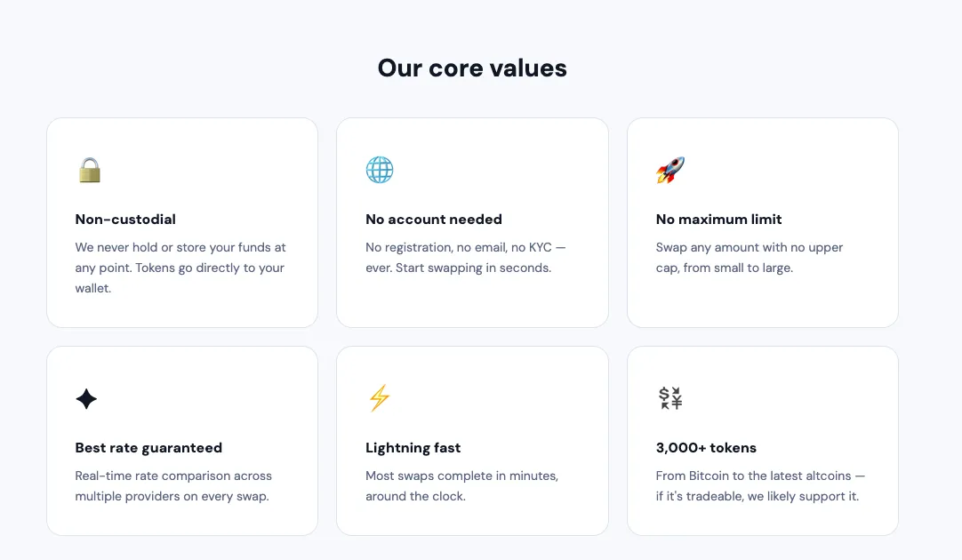Click the From Bitcoin to altcoins description
This screenshot has height=560, width=962.
[760, 486]
